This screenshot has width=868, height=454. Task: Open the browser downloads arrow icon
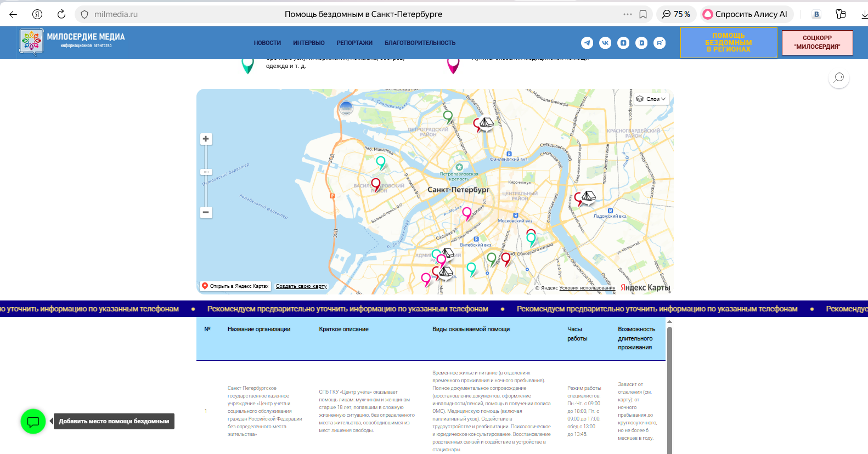864,14
